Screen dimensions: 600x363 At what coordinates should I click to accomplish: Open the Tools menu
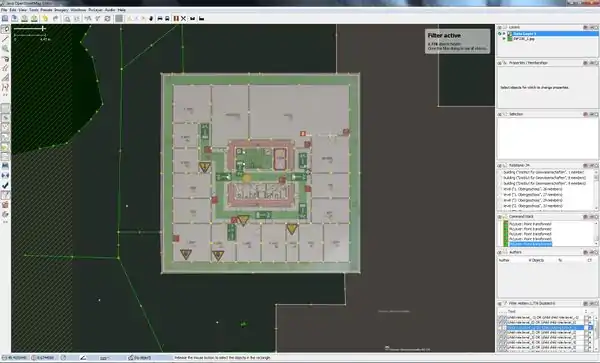tap(34, 10)
